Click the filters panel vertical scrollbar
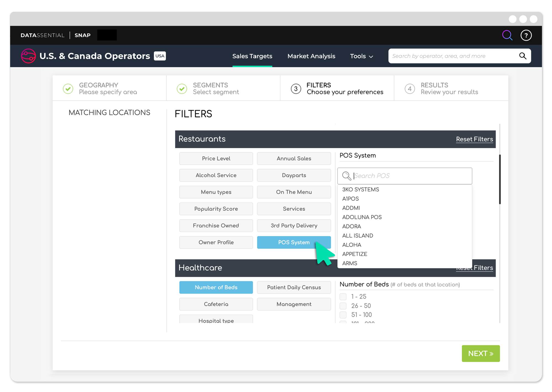The height and width of the screenshot is (392, 552). [500, 179]
